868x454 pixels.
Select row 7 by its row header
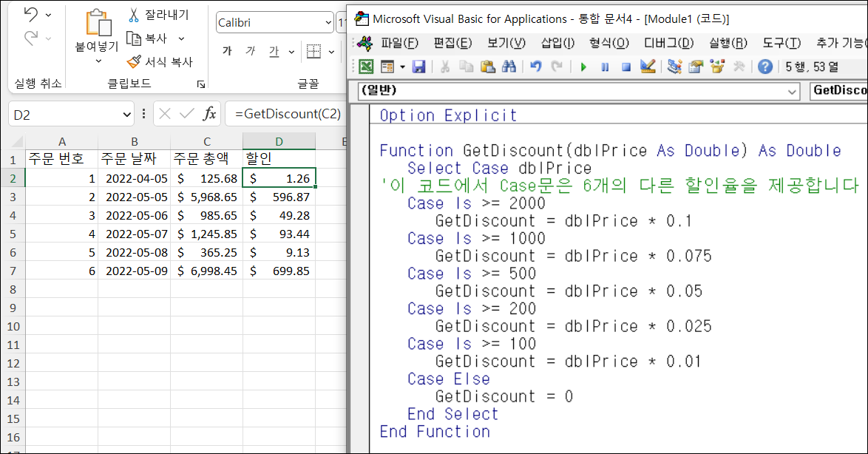click(13, 271)
